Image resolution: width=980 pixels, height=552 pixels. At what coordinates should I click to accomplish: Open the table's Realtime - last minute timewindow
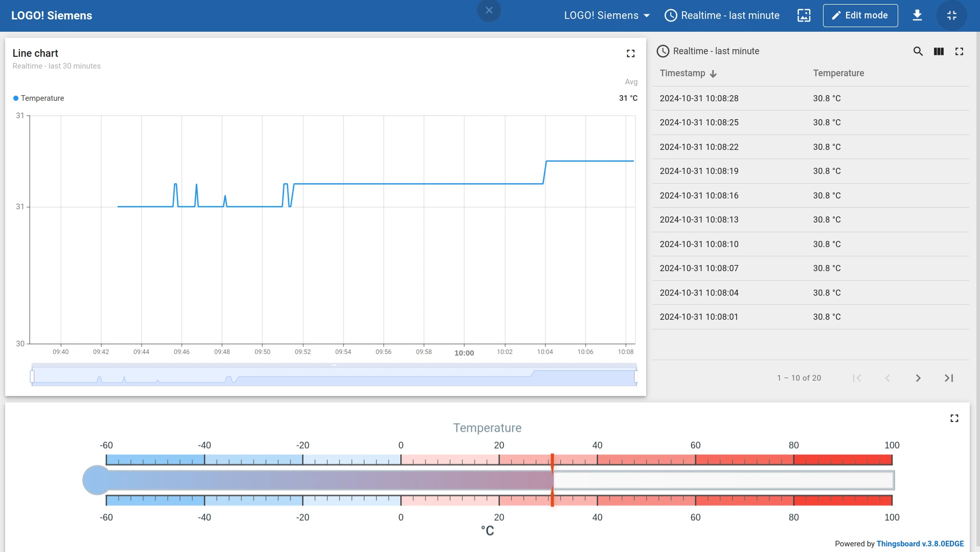[708, 51]
